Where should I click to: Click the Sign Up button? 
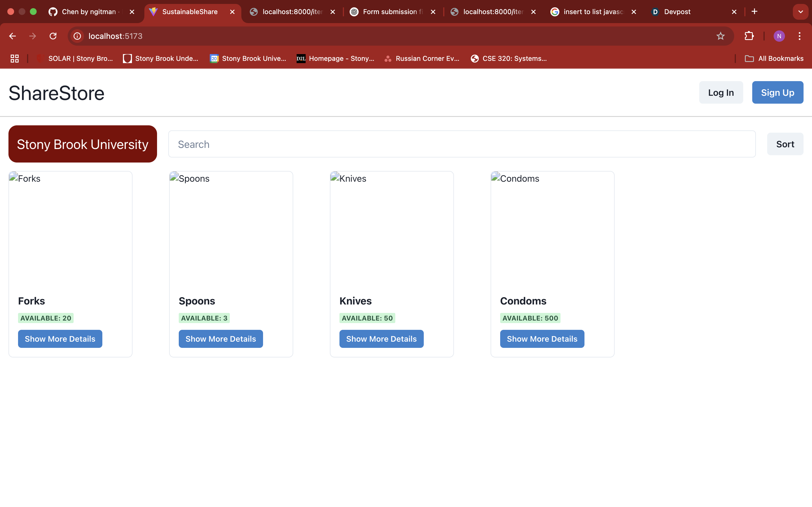click(x=777, y=93)
